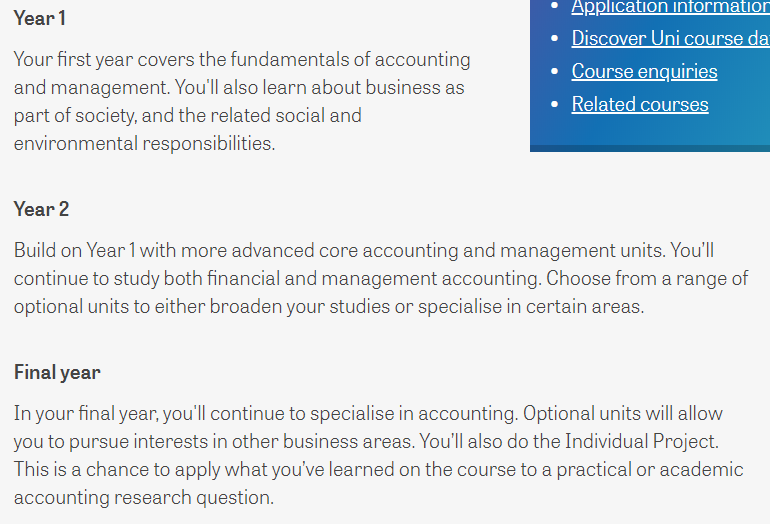The height and width of the screenshot is (524, 770).
Task: Open the Application information link
Action: (x=670, y=8)
